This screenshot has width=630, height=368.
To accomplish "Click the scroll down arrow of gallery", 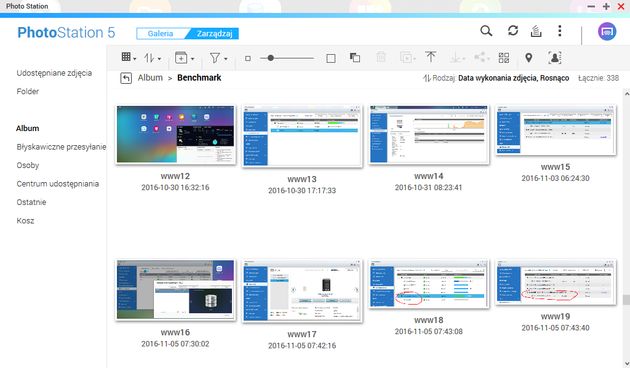I will click(626, 364).
